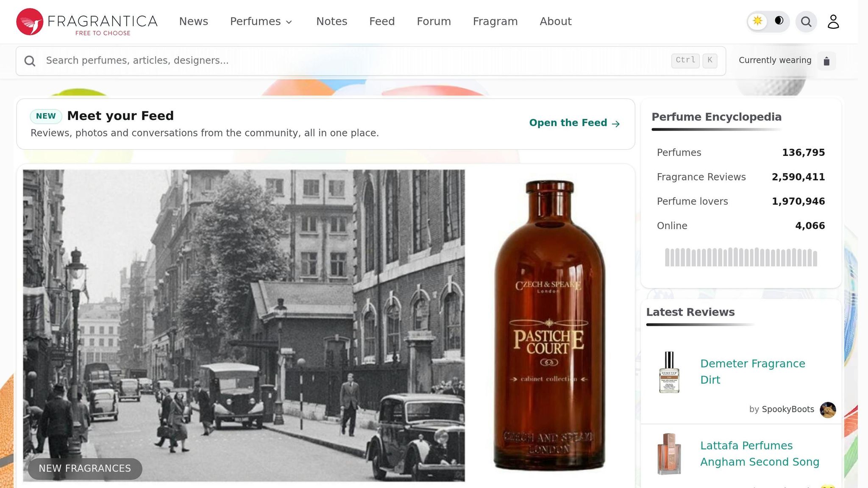Viewport: 868px width, 488px height.
Task: Open the user account profile icon
Action: [833, 22]
